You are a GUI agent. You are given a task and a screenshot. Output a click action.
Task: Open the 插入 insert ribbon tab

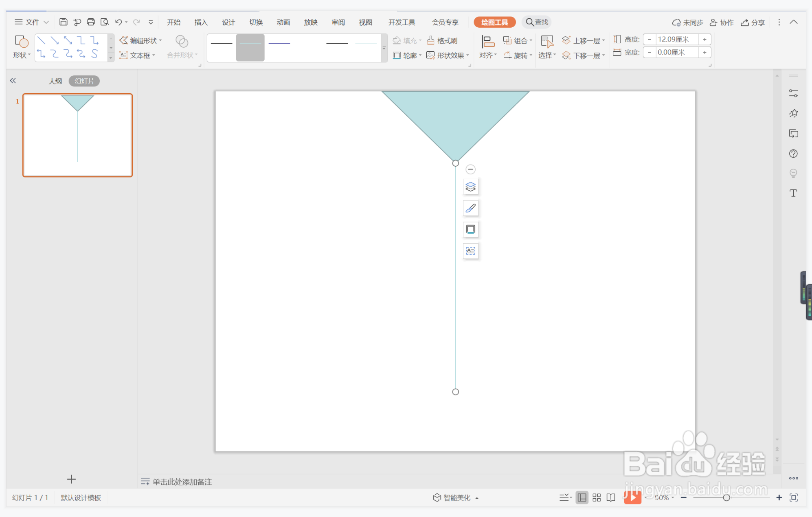pos(201,22)
